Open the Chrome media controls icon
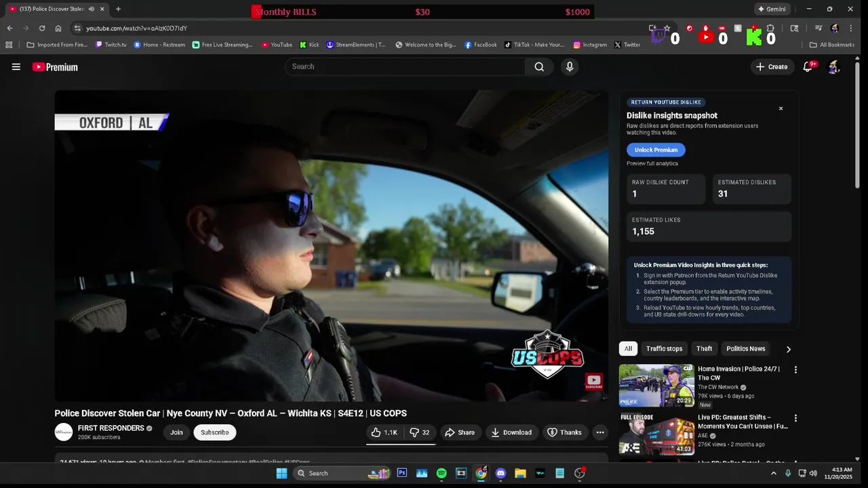Image resolution: width=868 pixels, height=488 pixels. [818, 28]
